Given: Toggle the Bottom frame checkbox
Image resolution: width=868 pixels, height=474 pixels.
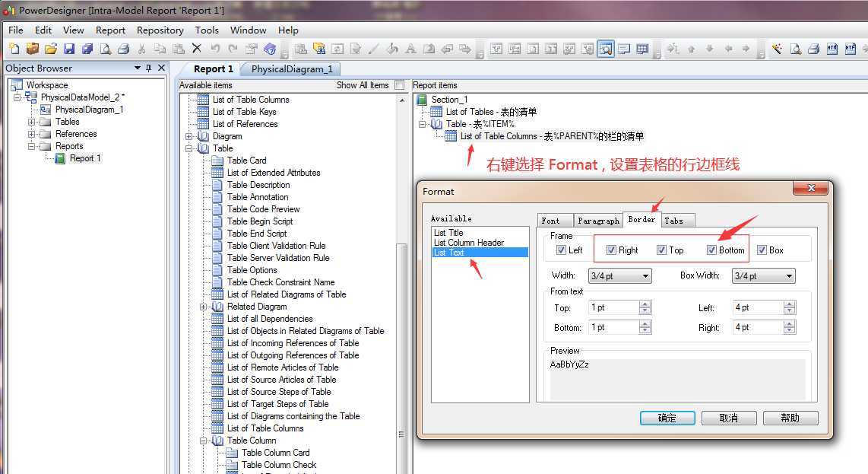Looking at the screenshot, I should pos(712,250).
